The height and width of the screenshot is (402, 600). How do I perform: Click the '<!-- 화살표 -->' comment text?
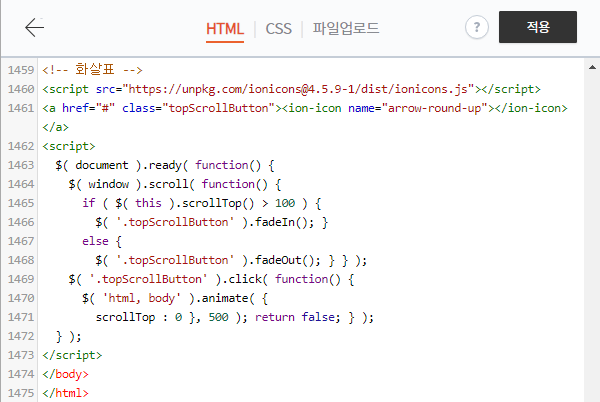point(92,70)
